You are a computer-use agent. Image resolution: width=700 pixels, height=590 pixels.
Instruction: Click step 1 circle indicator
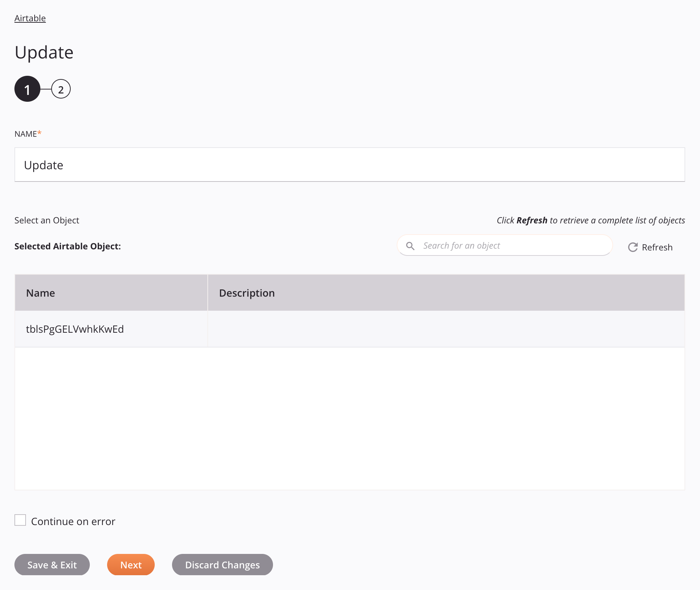(x=26, y=89)
